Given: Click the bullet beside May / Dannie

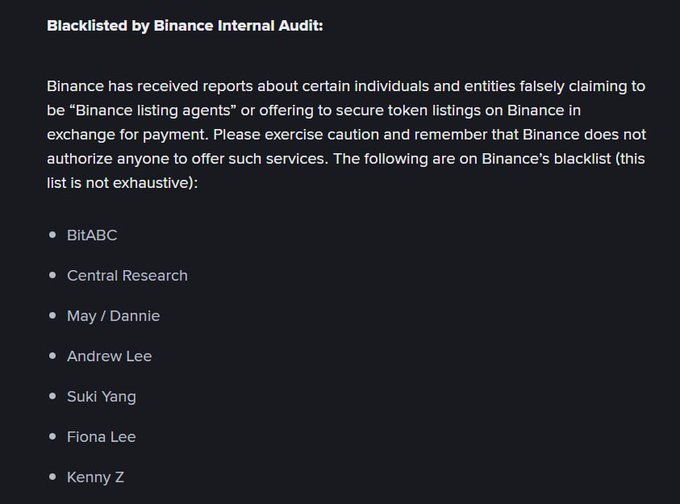Looking at the screenshot, I should (52, 316).
